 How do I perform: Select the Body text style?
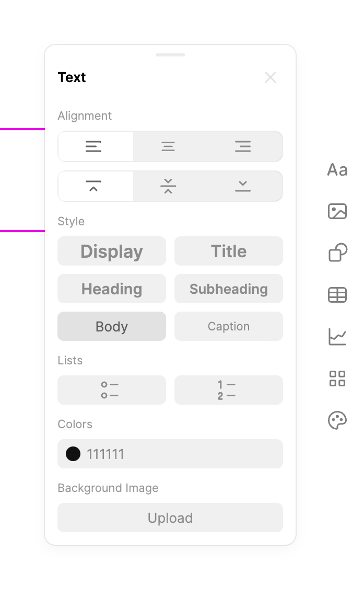(x=111, y=326)
